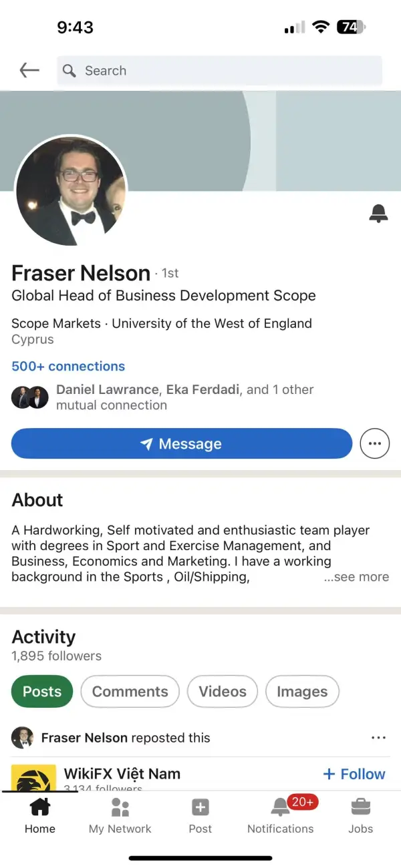Image resolution: width=401 pixels, height=868 pixels.
Task: Tap the Search input field
Action: click(x=219, y=71)
